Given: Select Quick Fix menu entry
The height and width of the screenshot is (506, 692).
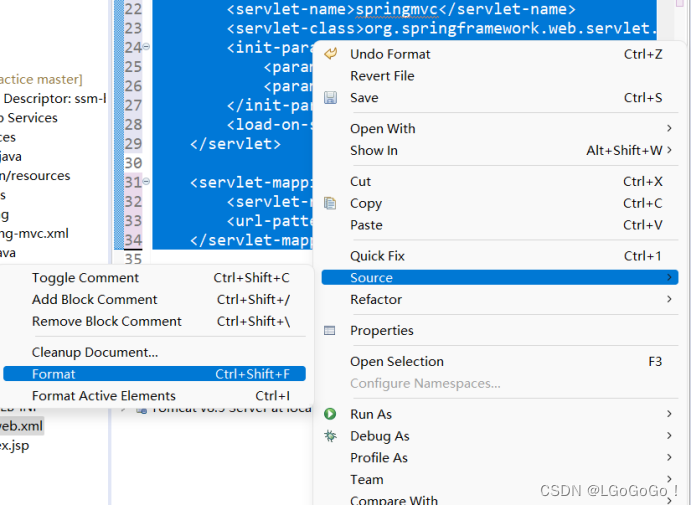Looking at the screenshot, I should pos(500,256).
